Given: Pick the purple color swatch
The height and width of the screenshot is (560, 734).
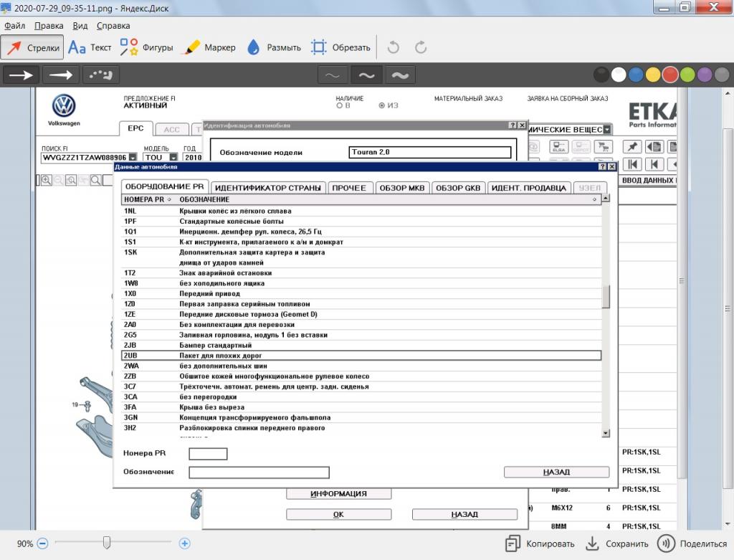Looking at the screenshot, I should pos(705,75).
